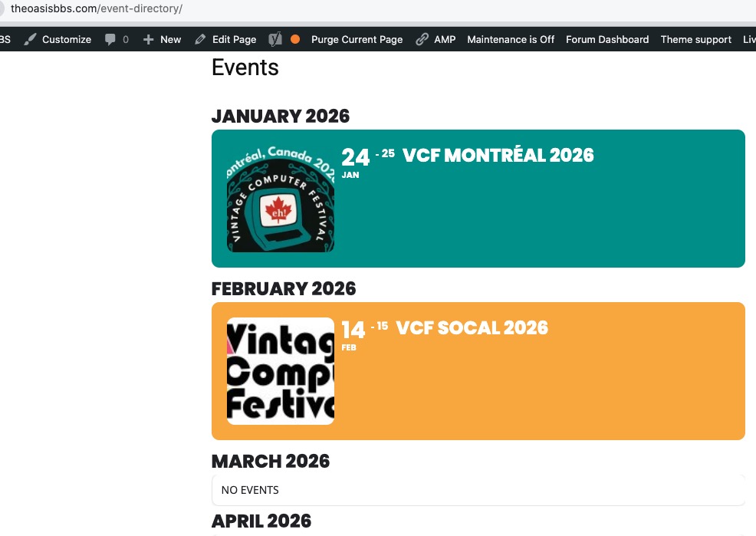756x536 pixels.
Task: Click the Customize paintbrush icon
Action: coord(30,40)
